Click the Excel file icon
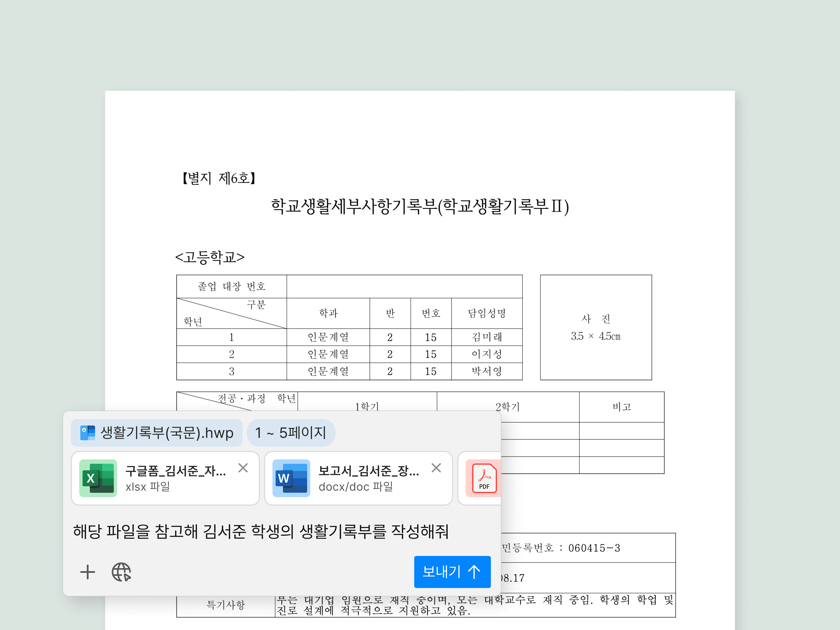This screenshot has height=630, width=840. tap(98, 478)
